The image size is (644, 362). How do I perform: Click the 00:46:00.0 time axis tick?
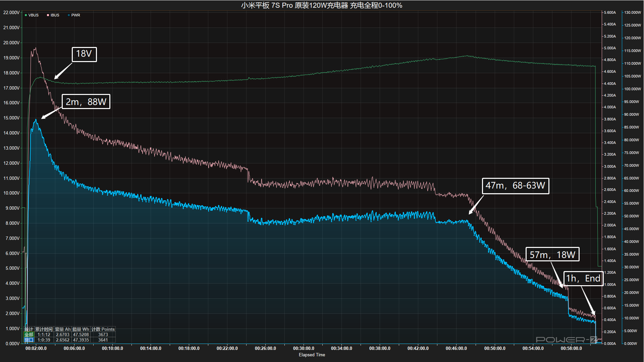456,348
